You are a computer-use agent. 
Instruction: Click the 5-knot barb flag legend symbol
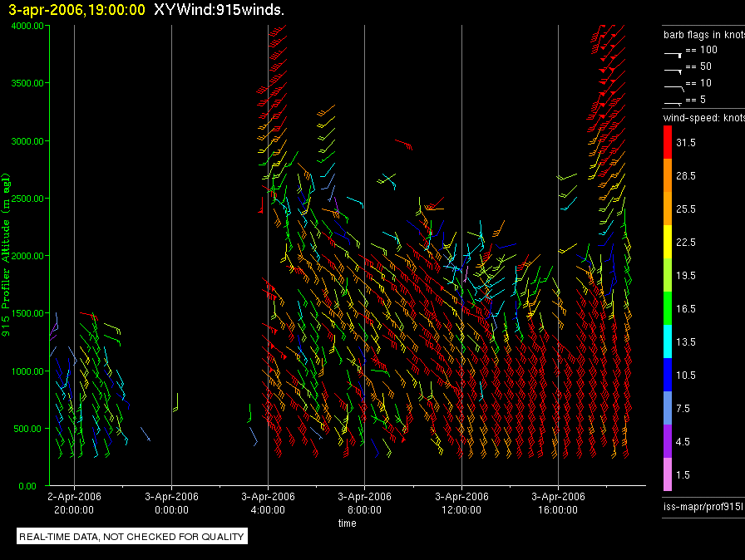pyautogui.click(x=673, y=103)
